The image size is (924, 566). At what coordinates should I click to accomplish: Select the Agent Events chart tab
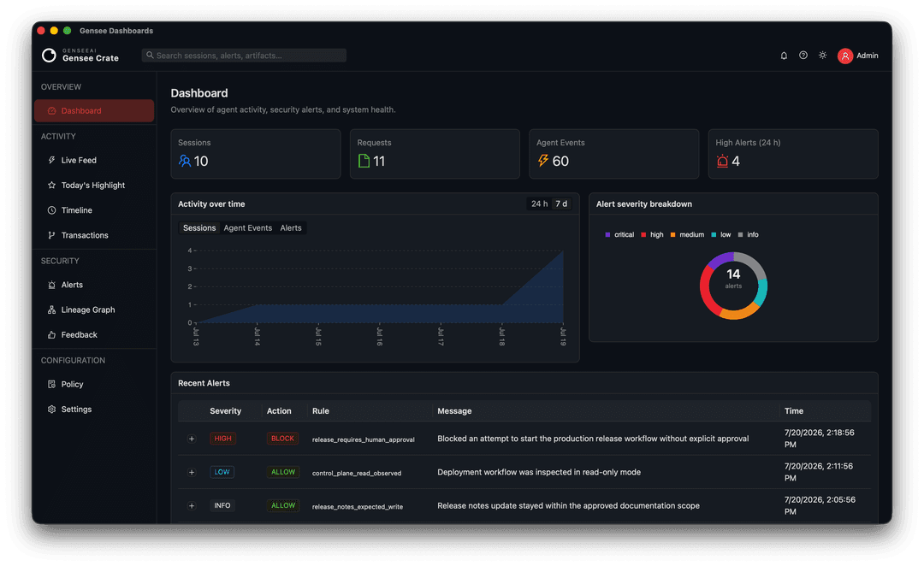(247, 228)
